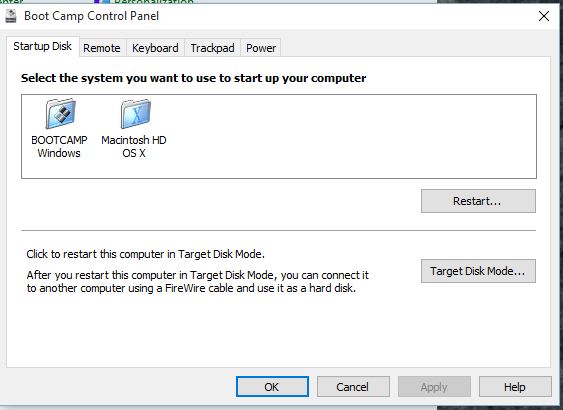The width and height of the screenshot is (563, 410).
Task: Click the greyed-out Apply button
Action: (434, 387)
